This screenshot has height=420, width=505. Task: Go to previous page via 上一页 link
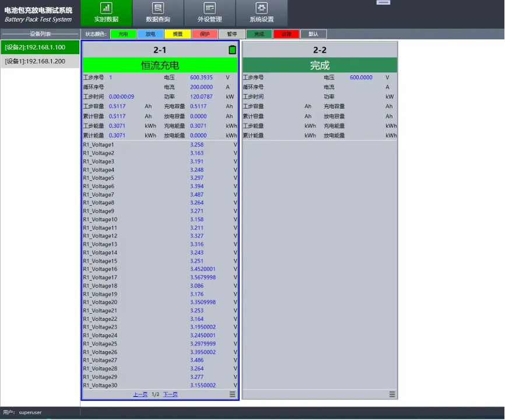point(140,395)
